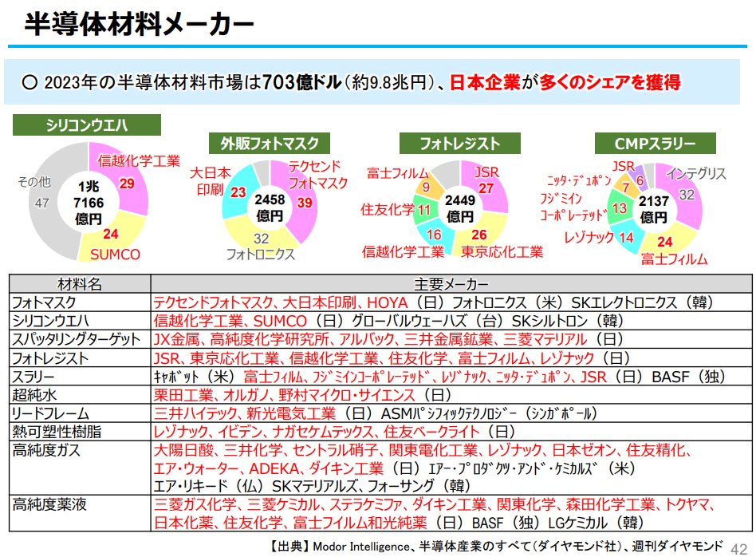Click the フォトレジスト row name cell
This screenshot has height=557, width=756.
click(x=80, y=358)
